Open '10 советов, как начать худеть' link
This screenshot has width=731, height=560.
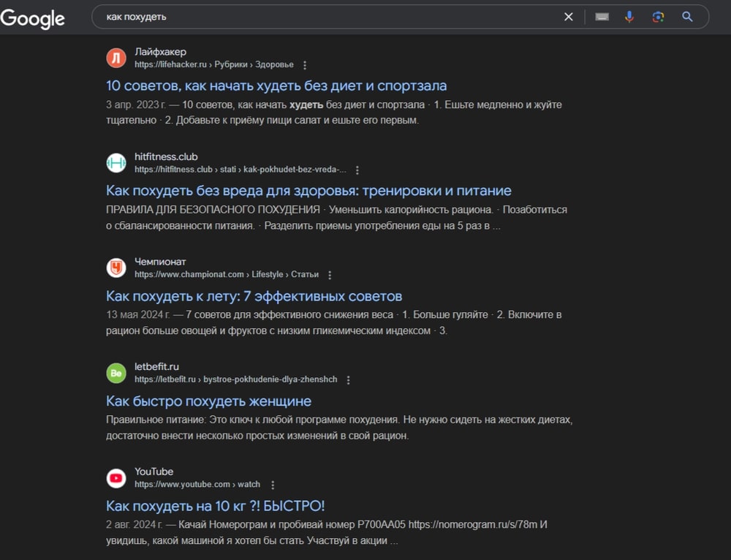276,86
